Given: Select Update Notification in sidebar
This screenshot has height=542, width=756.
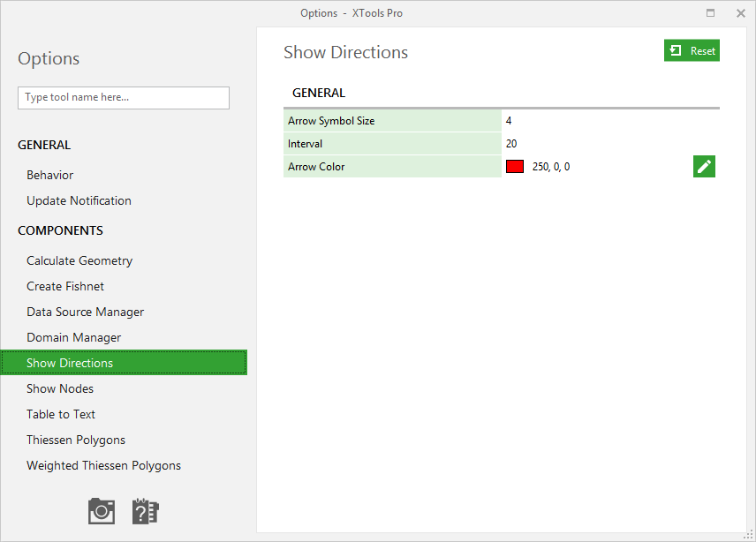Looking at the screenshot, I should (x=79, y=200).
